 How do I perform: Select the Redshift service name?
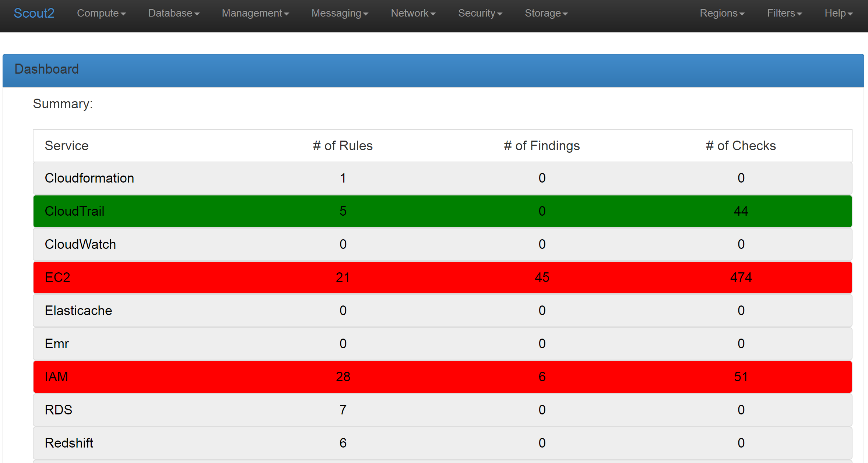(69, 443)
